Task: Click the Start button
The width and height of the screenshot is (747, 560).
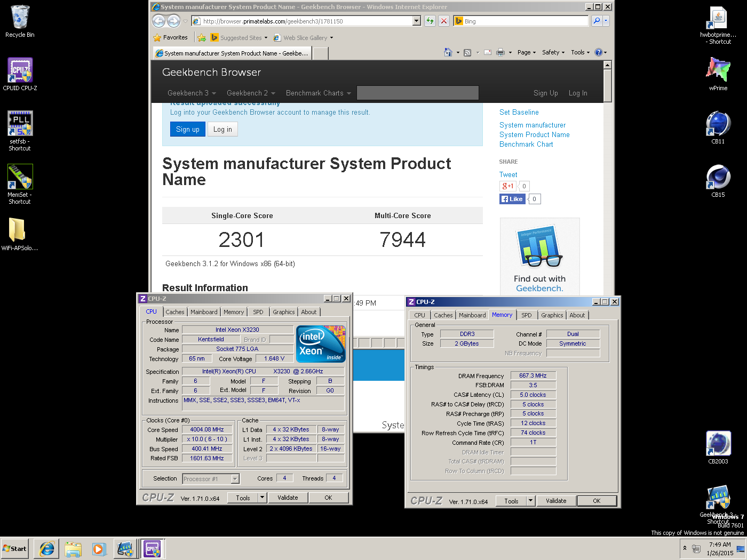Action: 14,548
